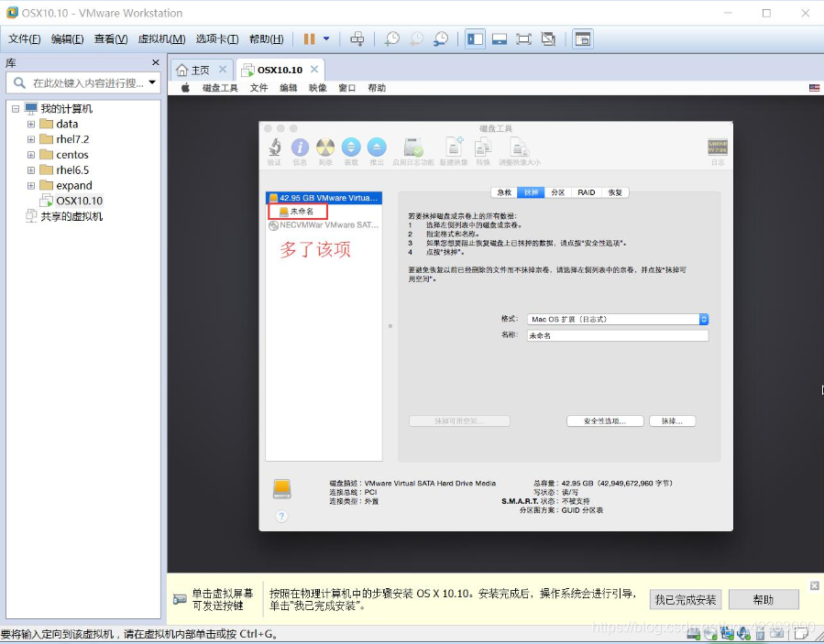Image resolution: width=824 pixels, height=644 pixels.
Task: Select OSX10.10 in the library tree
Action: tap(79, 201)
